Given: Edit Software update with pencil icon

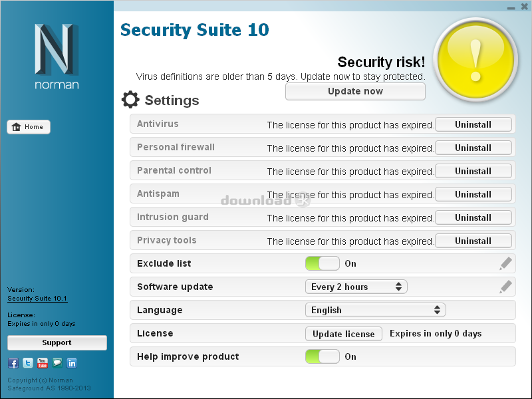Looking at the screenshot, I should [505, 287].
